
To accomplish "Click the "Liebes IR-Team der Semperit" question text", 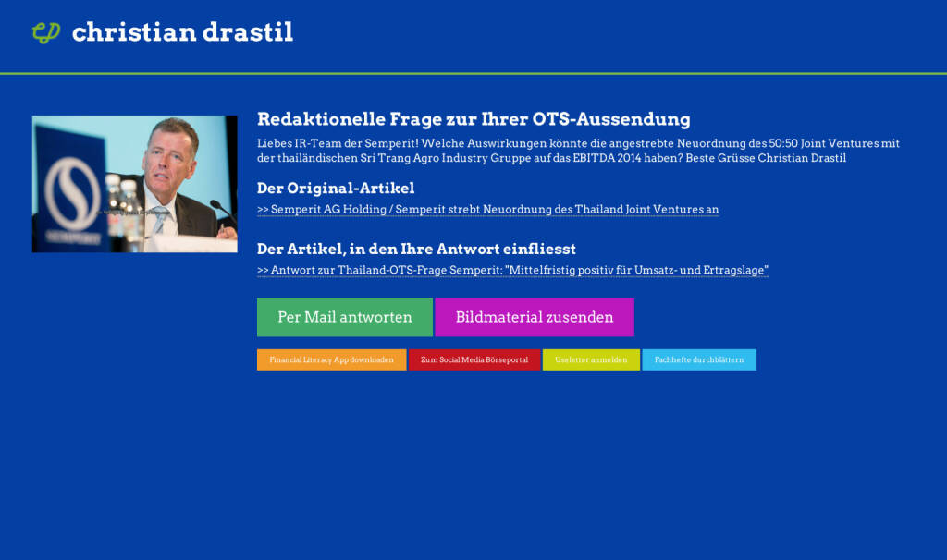I will 578,151.
